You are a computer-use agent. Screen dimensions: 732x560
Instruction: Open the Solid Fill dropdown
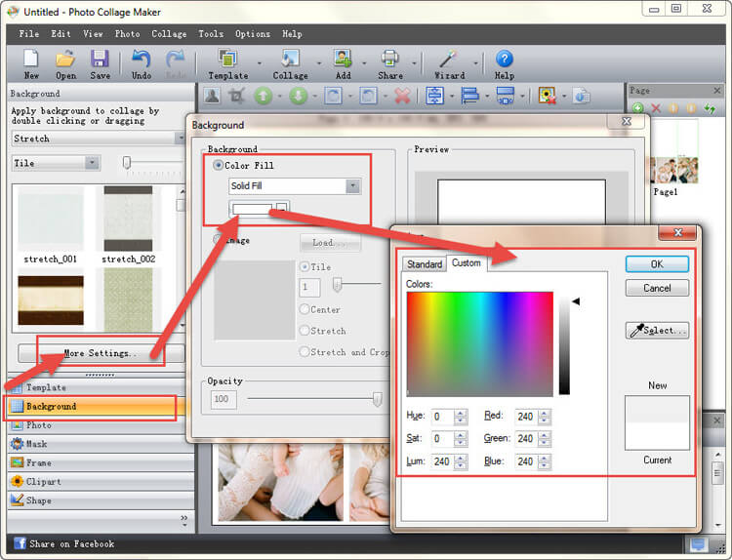point(295,185)
